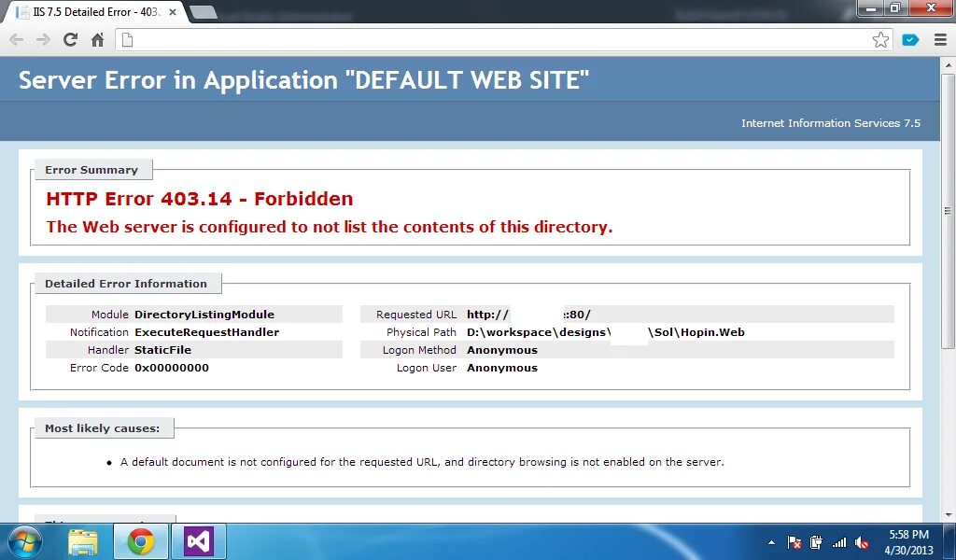Click 'The Web server is configured' message
956x560 pixels.
[330, 227]
